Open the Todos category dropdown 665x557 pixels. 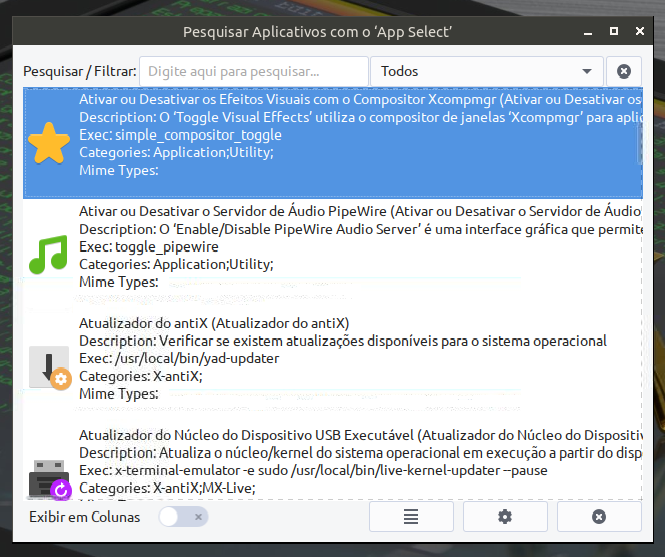pos(487,71)
